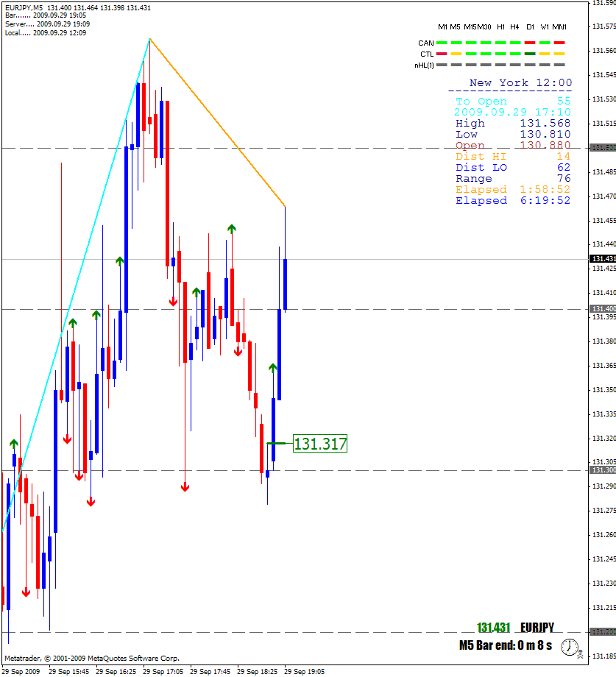This screenshot has width=616, height=677.
Task: Click the Bar 2009.09.29 19:05 line
Action: (x=46, y=15)
